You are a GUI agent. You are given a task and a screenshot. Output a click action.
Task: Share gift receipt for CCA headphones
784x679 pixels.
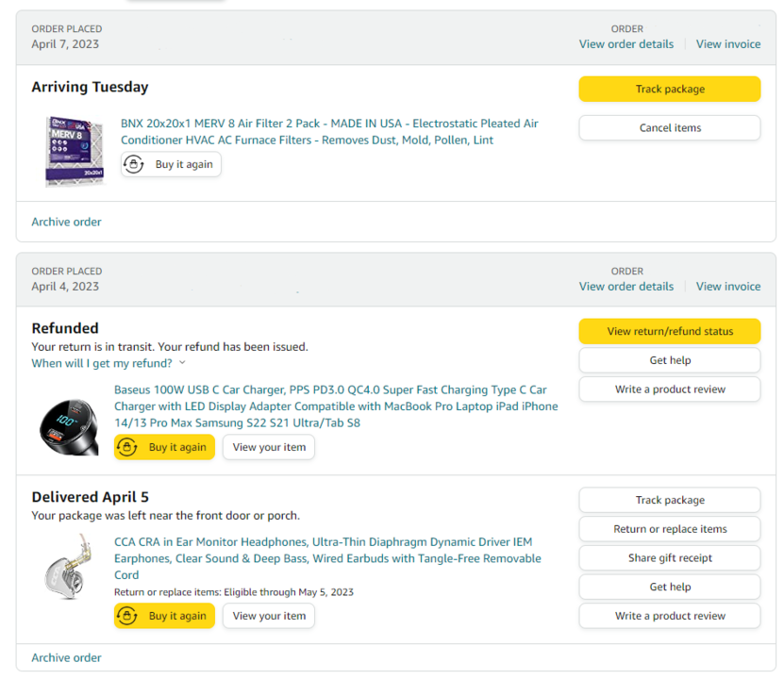coord(669,557)
